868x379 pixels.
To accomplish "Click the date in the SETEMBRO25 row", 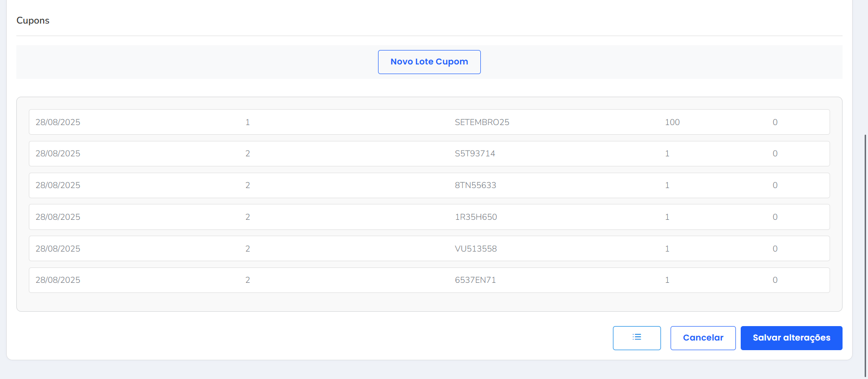I will point(58,122).
